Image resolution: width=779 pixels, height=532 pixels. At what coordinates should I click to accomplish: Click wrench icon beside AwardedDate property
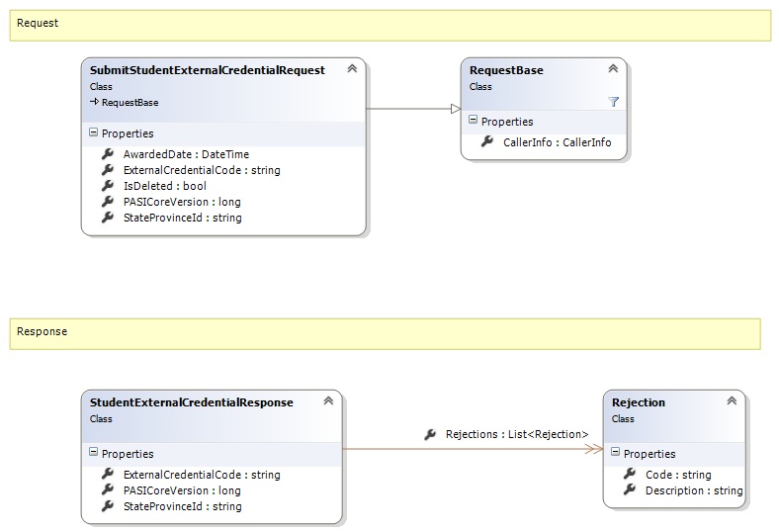click(x=108, y=154)
